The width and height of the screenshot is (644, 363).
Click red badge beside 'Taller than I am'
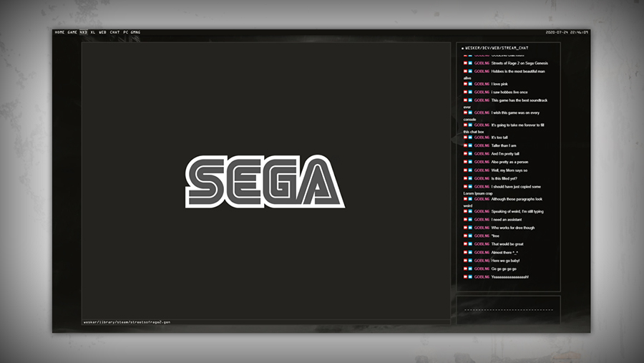point(465,145)
